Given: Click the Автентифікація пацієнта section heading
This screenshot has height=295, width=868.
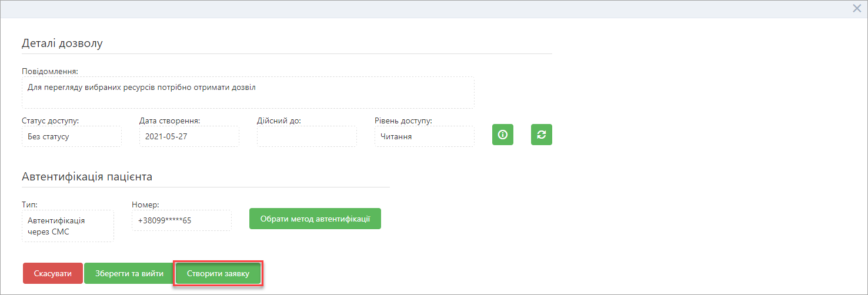Looking at the screenshot, I should click(x=87, y=177).
